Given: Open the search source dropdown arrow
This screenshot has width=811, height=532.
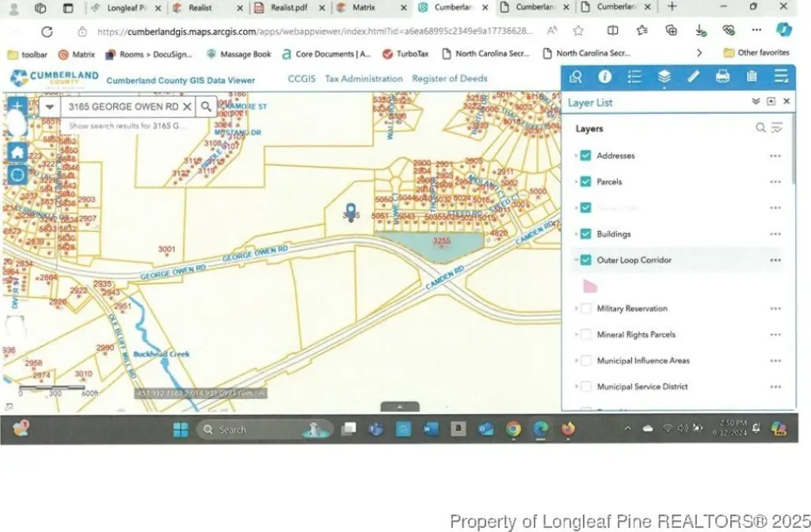Looking at the screenshot, I should pos(50,107).
